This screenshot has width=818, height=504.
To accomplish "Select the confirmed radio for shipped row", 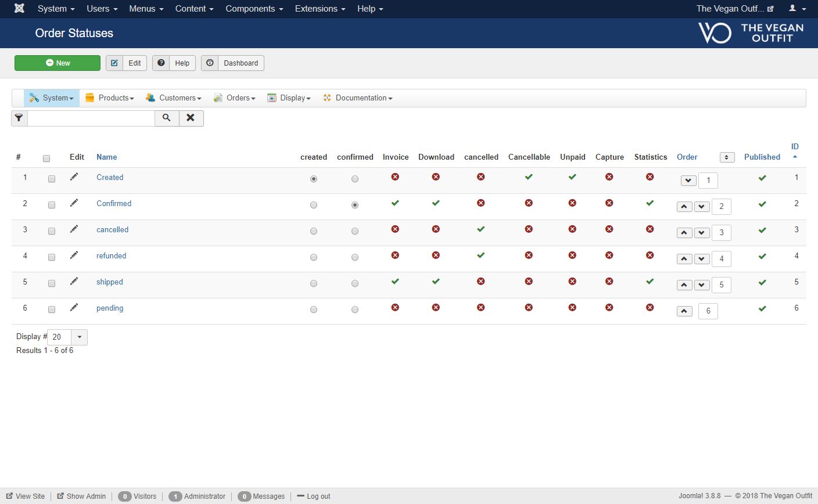I will (355, 283).
